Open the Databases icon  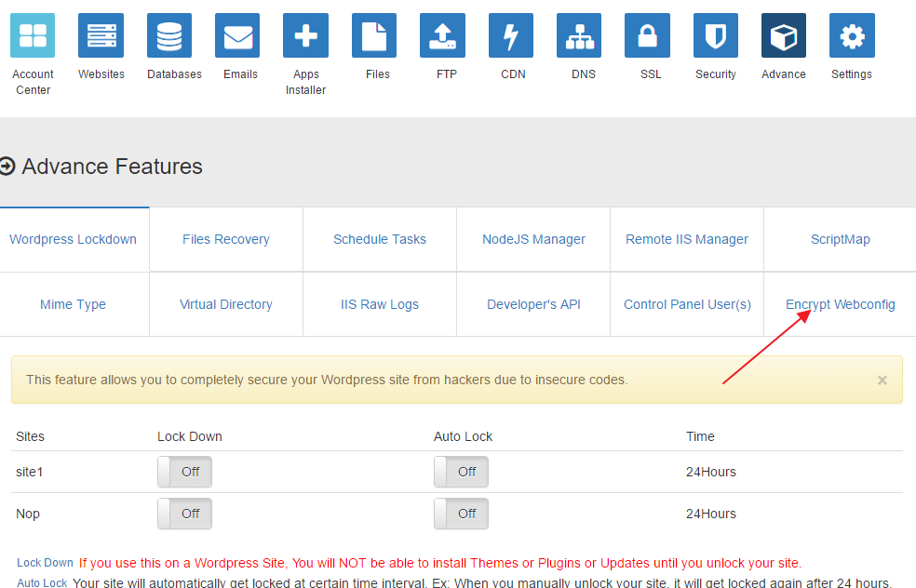pyautogui.click(x=169, y=35)
